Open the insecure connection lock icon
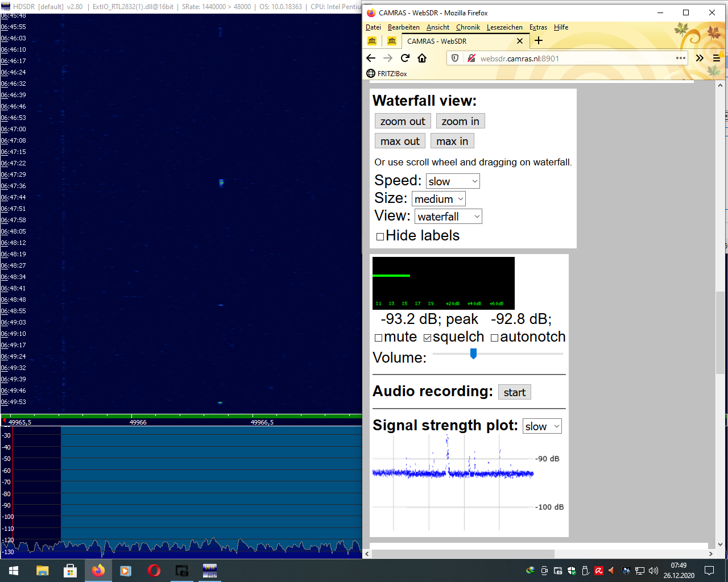The image size is (728, 582). coord(471,58)
